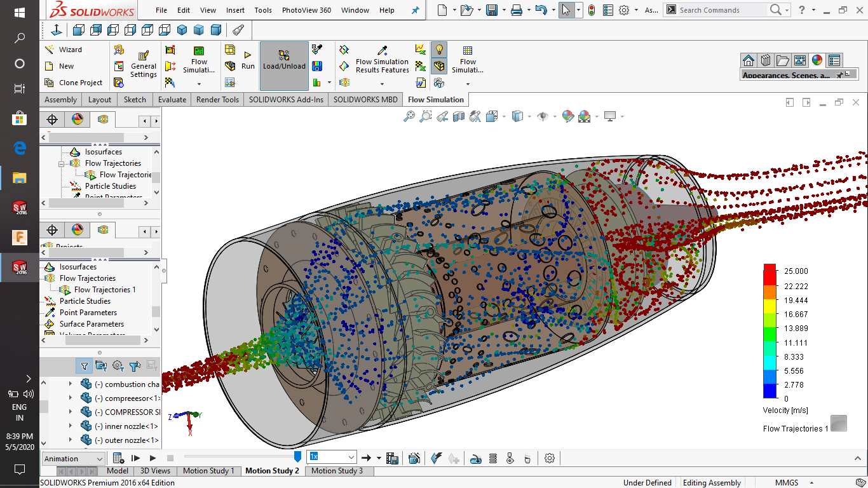Click the Run solver button
Image resolution: width=868 pixels, height=488 pixels.
coord(248,60)
